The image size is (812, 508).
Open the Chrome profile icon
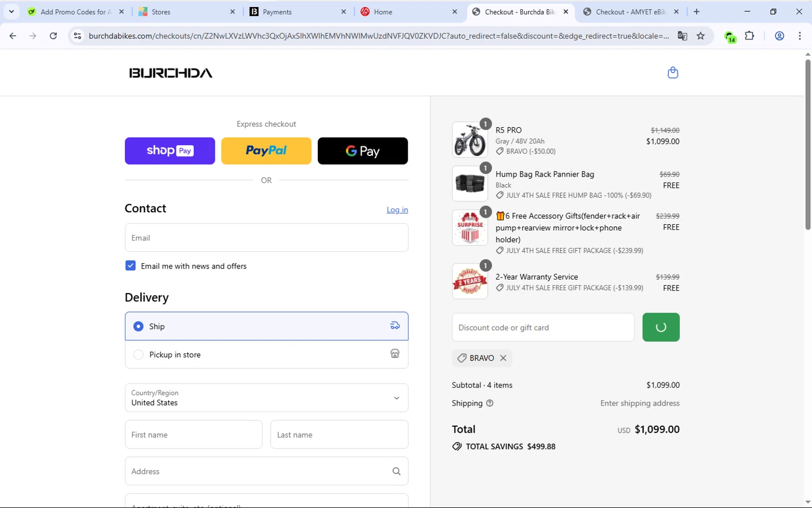(780, 36)
